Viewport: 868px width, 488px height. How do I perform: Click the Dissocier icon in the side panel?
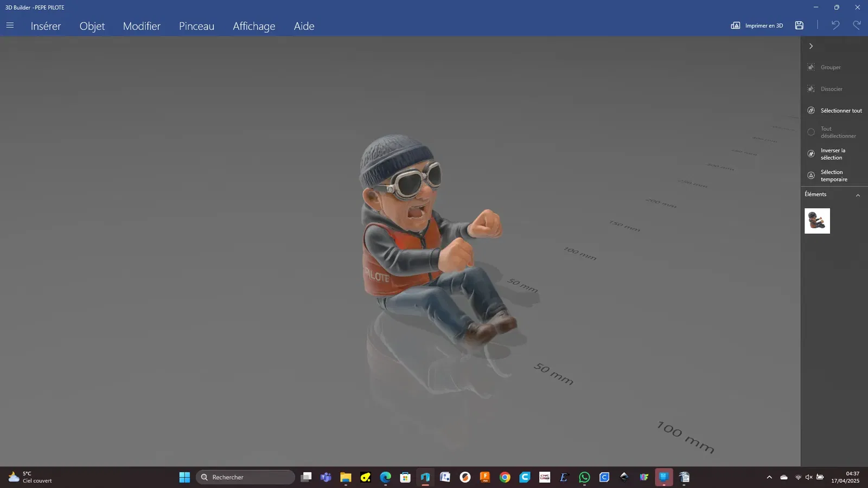pyautogui.click(x=811, y=89)
